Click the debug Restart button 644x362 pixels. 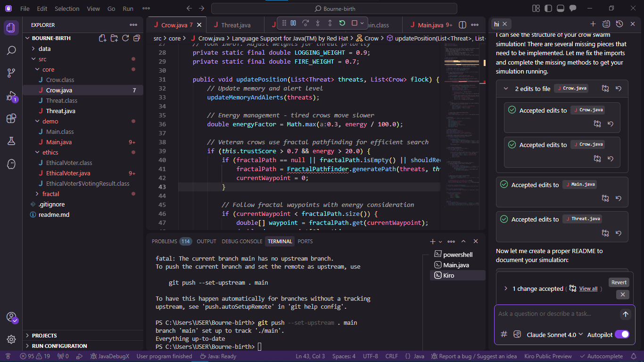342,23
